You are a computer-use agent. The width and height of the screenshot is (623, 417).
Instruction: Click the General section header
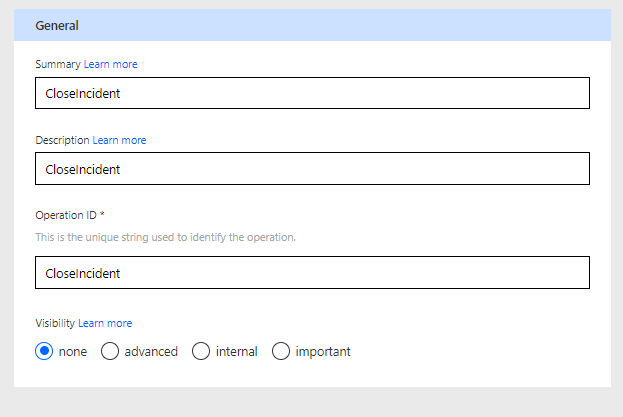312,25
